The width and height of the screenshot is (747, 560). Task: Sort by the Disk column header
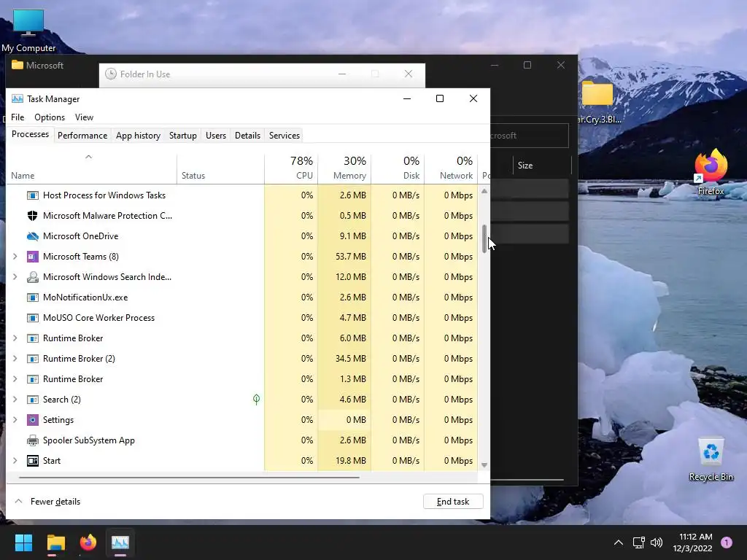398,168
